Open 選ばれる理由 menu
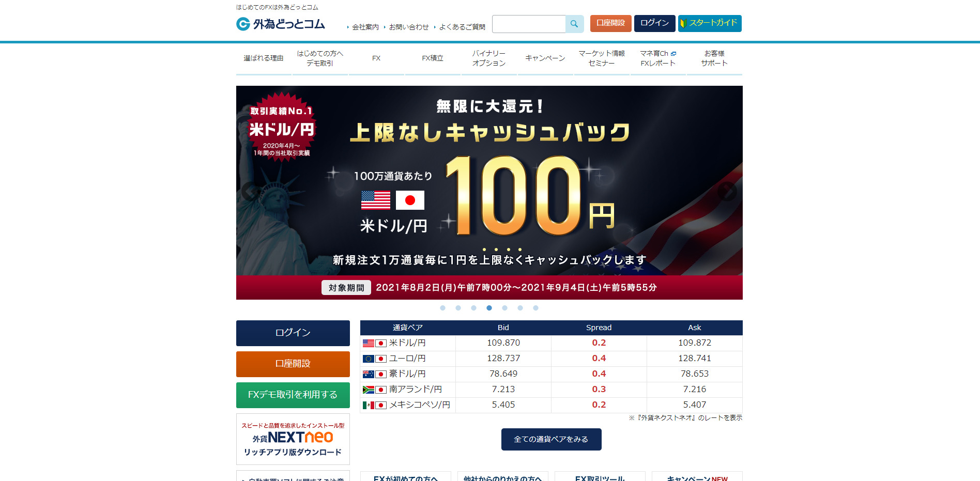This screenshot has height=481, width=980. 264,58
